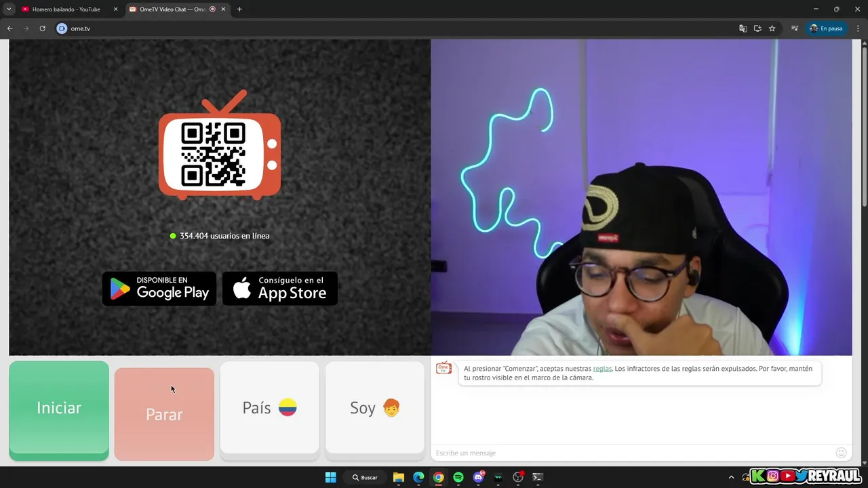The height and width of the screenshot is (488, 868).
Task: Open Google Chrome on the taskbar
Action: (439, 477)
